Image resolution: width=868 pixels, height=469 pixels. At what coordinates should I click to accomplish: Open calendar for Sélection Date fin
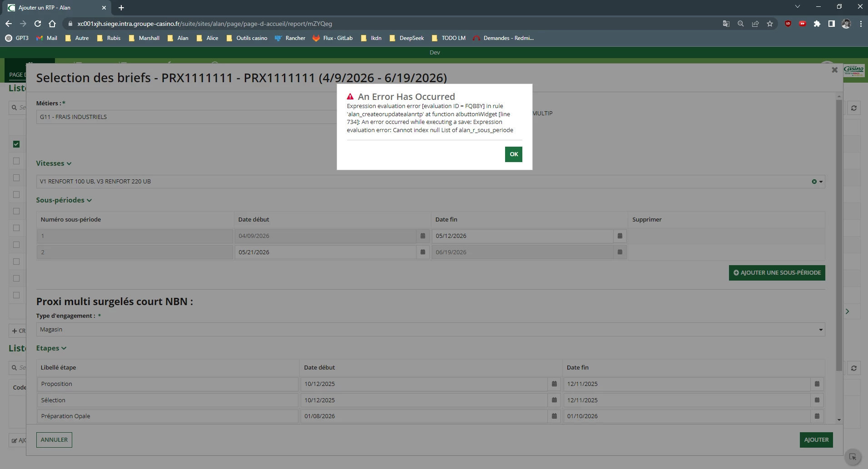coord(817,400)
